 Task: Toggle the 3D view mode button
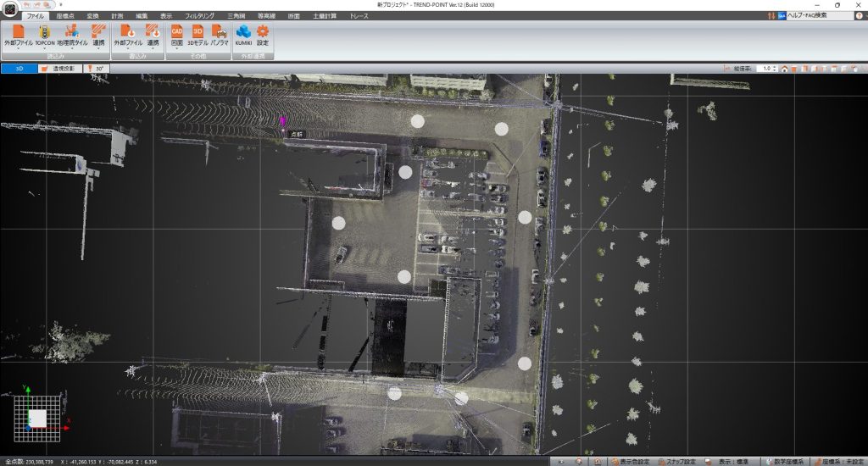click(18, 69)
